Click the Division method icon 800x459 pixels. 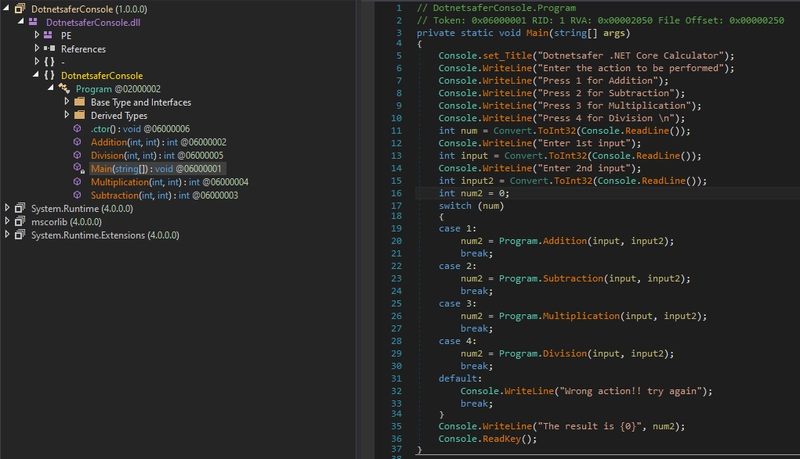coord(77,155)
